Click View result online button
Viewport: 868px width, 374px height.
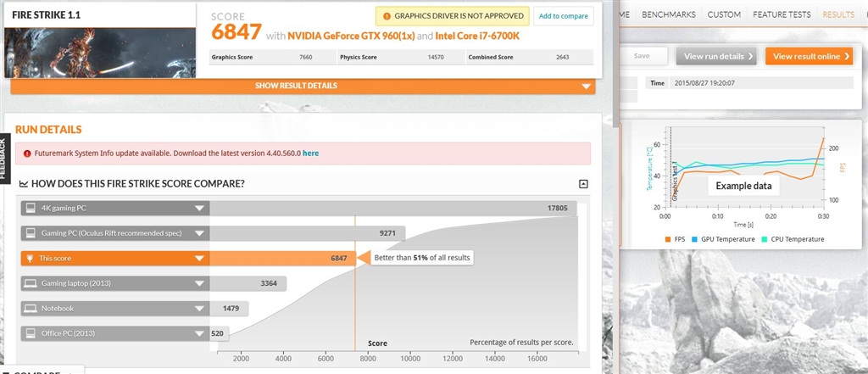coord(809,56)
